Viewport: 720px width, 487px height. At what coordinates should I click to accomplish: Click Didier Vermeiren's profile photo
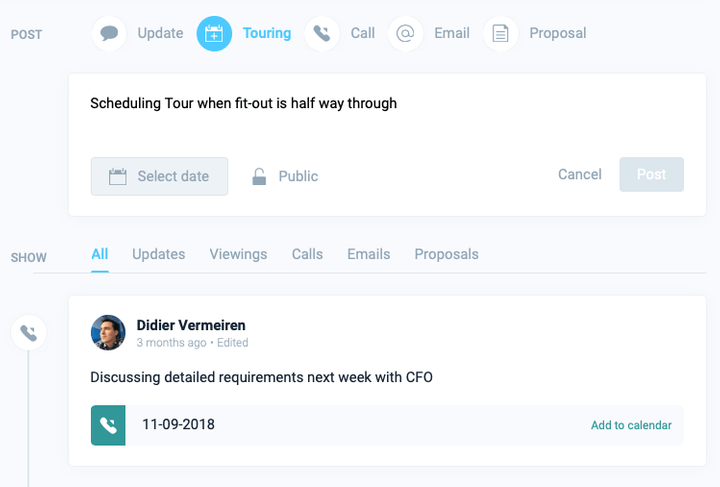108,332
